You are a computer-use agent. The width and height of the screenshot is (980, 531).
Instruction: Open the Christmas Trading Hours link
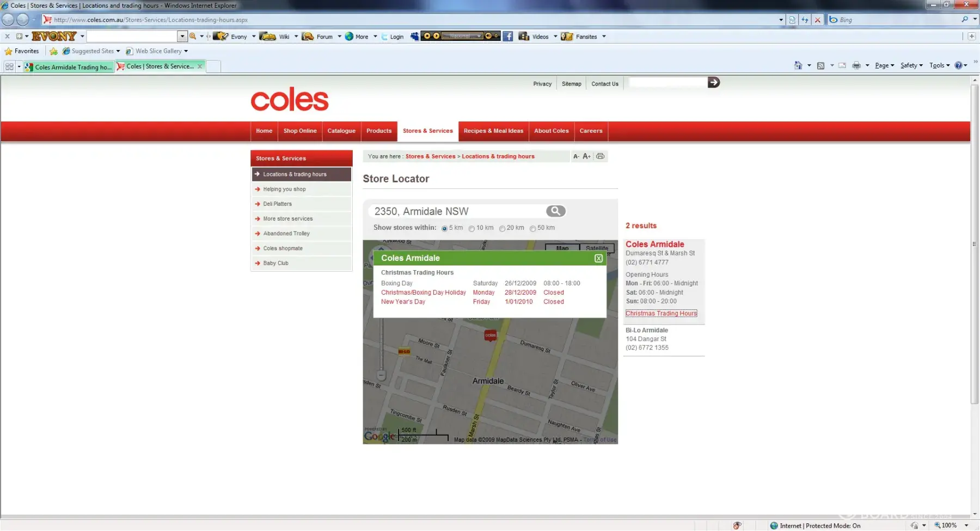(661, 314)
